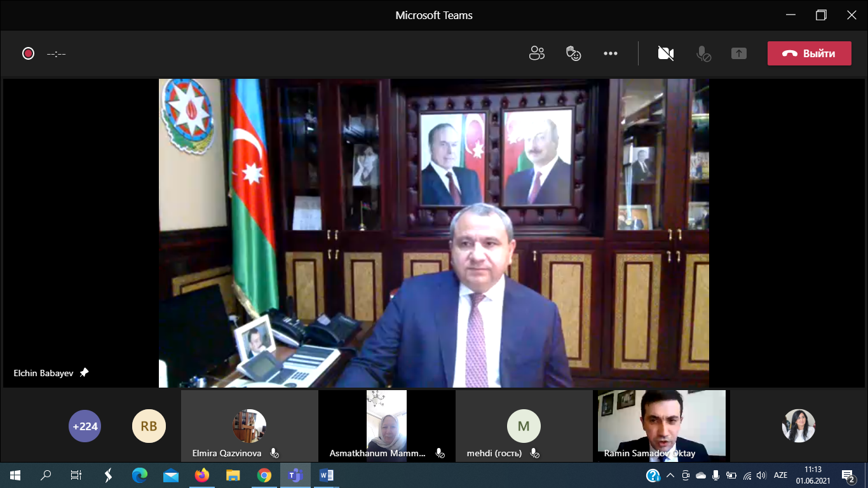This screenshot has width=868, height=488.
Task: Click the Ramin Samadov Oktay name label
Action: point(649,454)
